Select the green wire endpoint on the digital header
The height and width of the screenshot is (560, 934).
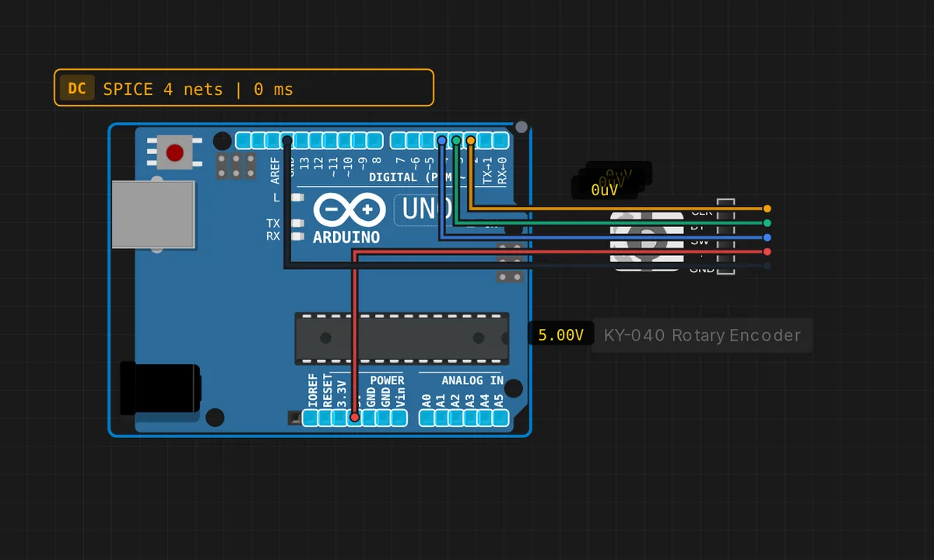456,140
